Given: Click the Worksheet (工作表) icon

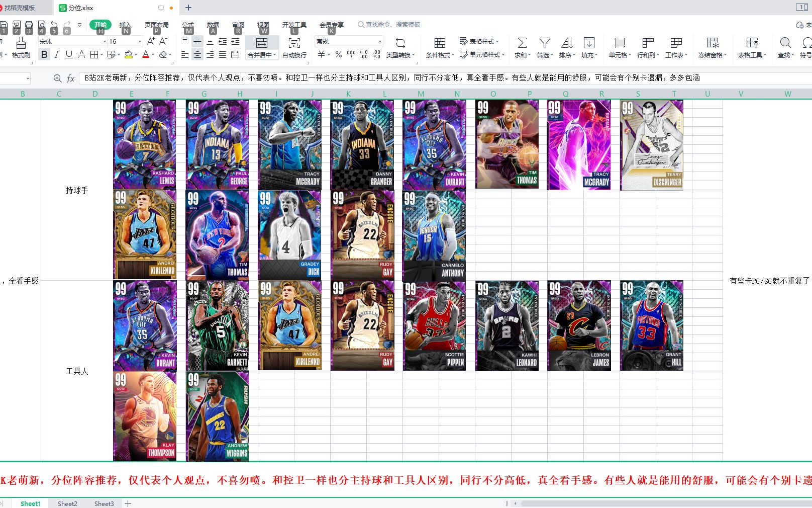Looking at the screenshot, I should click(x=676, y=43).
